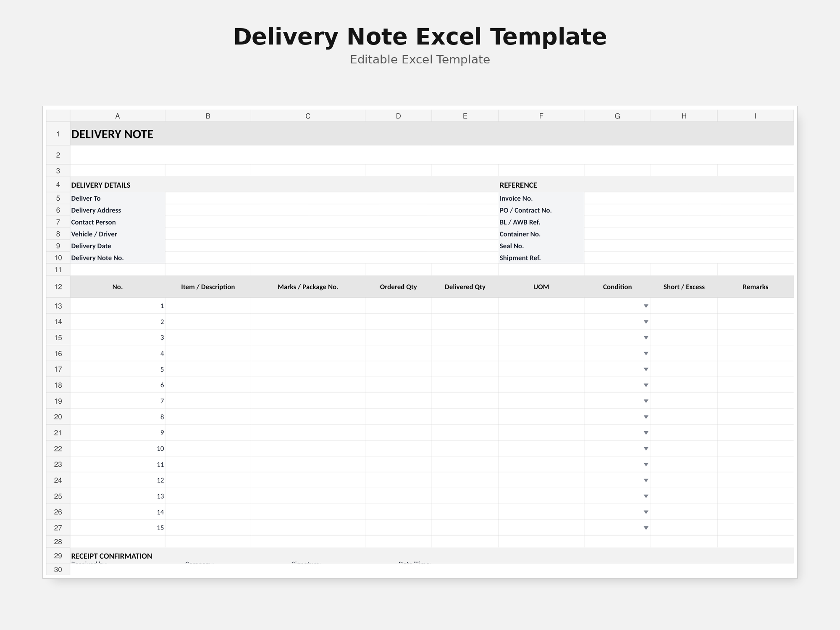Select column A header
This screenshot has height=630, width=840.
pos(118,116)
